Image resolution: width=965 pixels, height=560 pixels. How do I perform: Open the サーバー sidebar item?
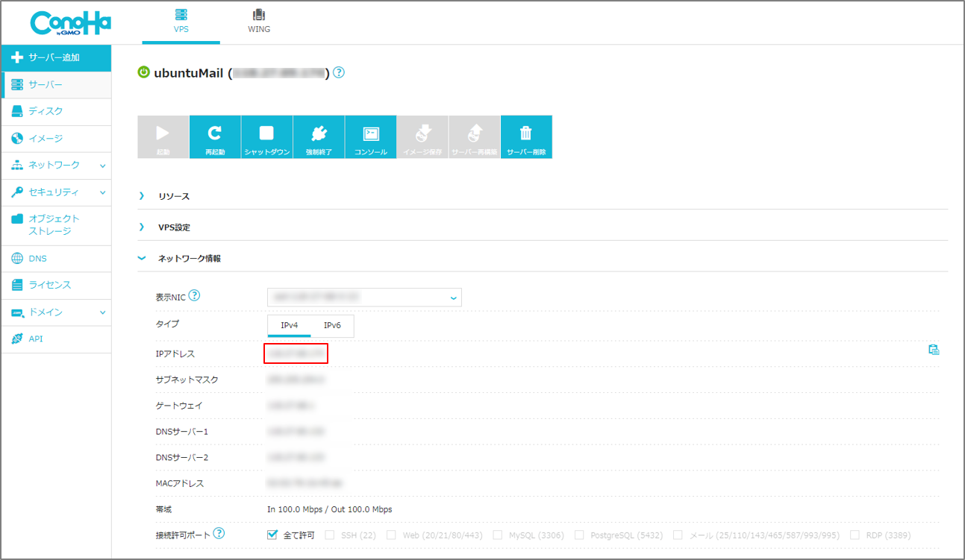coord(57,85)
